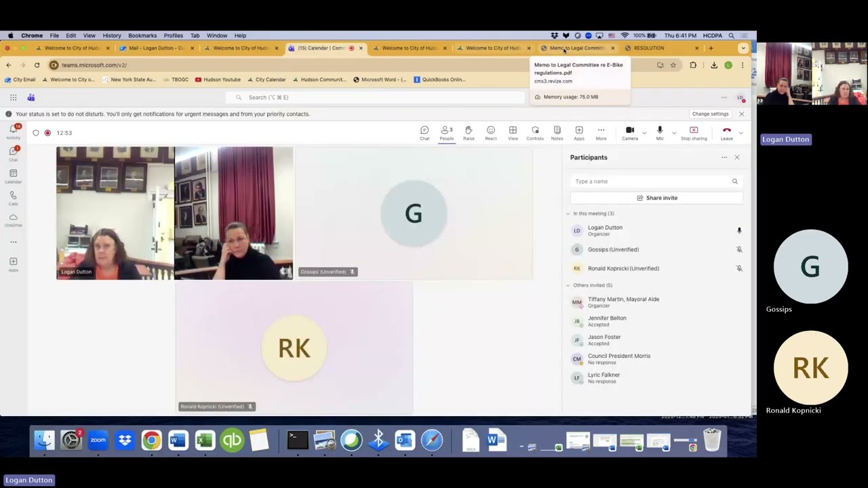The image size is (868, 488).
Task: Select Lyric Falkner in invited list
Action: (656, 378)
